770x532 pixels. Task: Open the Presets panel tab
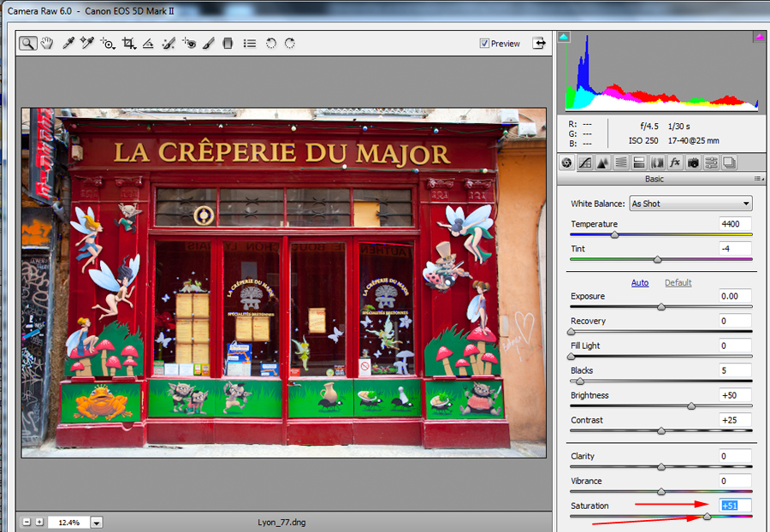coord(712,163)
